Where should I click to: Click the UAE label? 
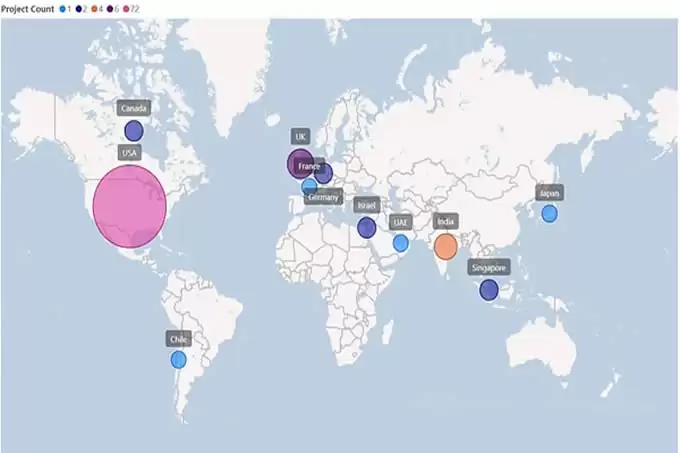(x=400, y=222)
